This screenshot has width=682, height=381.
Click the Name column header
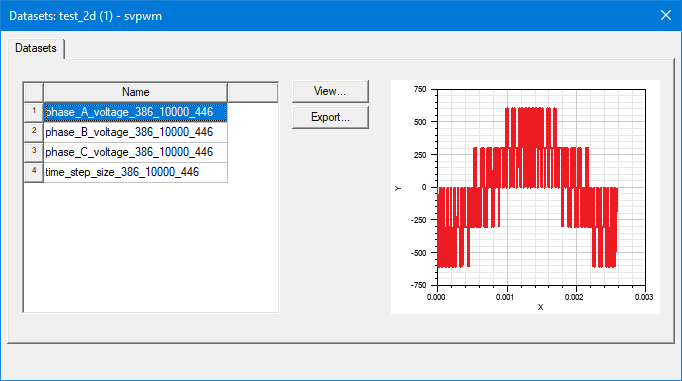pyautogui.click(x=136, y=92)
